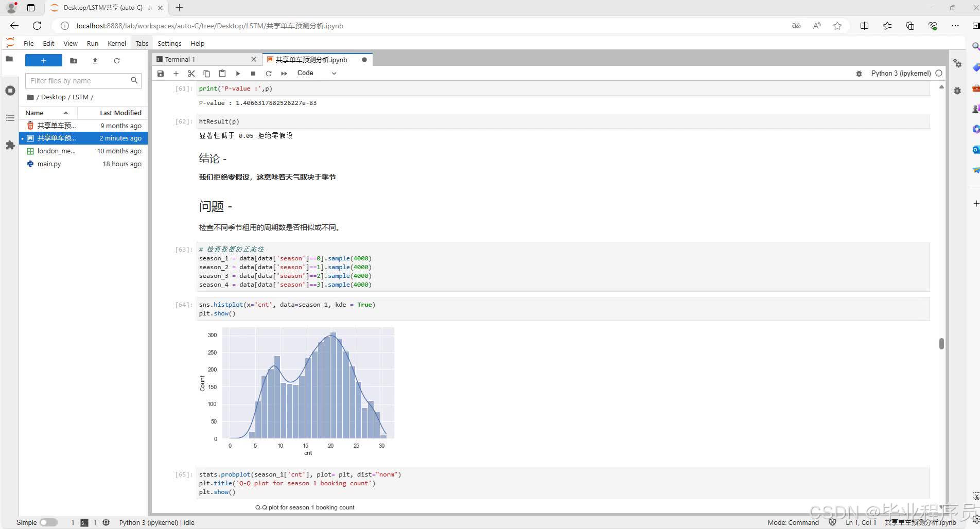Open browser split screen icon

[x=865, y=26]
